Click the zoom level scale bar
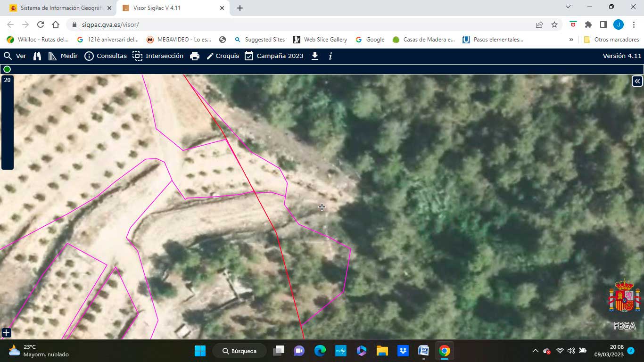Image resolution: width=644 pixels, height=362 pixels. pos(7,123)
